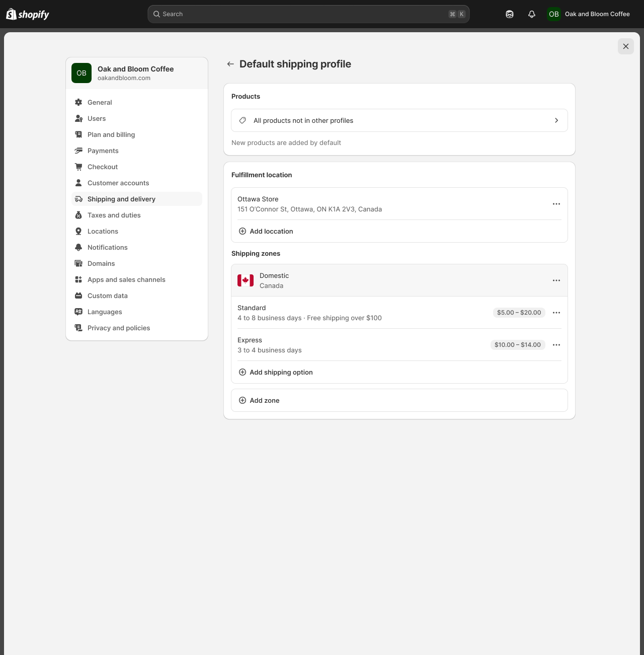The image size is (644, 655).
Task: Open Domestic zone more actions menu
Action: pyautogui.click(x=556, y=280)
